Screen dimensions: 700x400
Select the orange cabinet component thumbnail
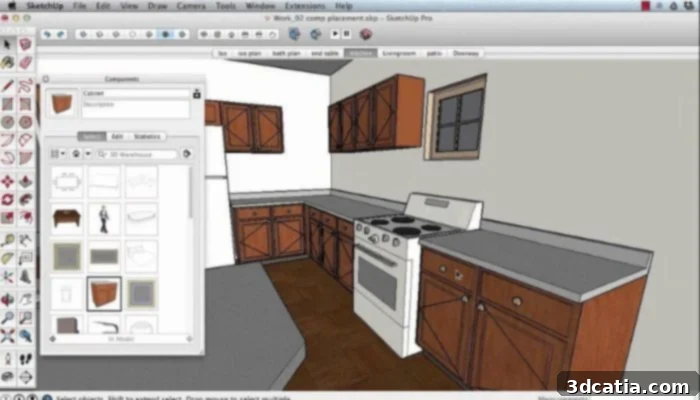[104, 294]
